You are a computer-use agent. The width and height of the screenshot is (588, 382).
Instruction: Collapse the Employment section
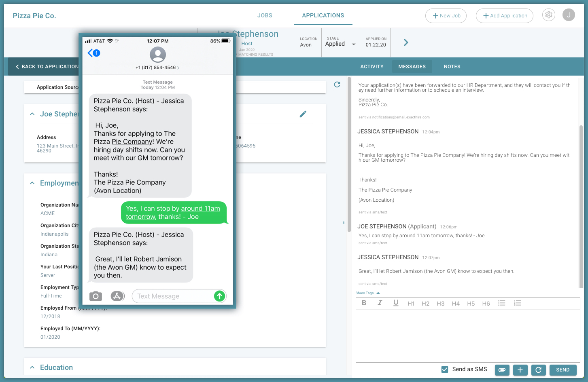coord(32,183)
